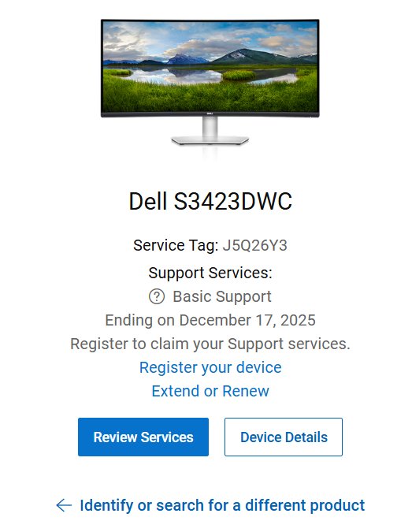Click the Support Services heading
Screen dimensions: 412x532
(x=210, y=273)
